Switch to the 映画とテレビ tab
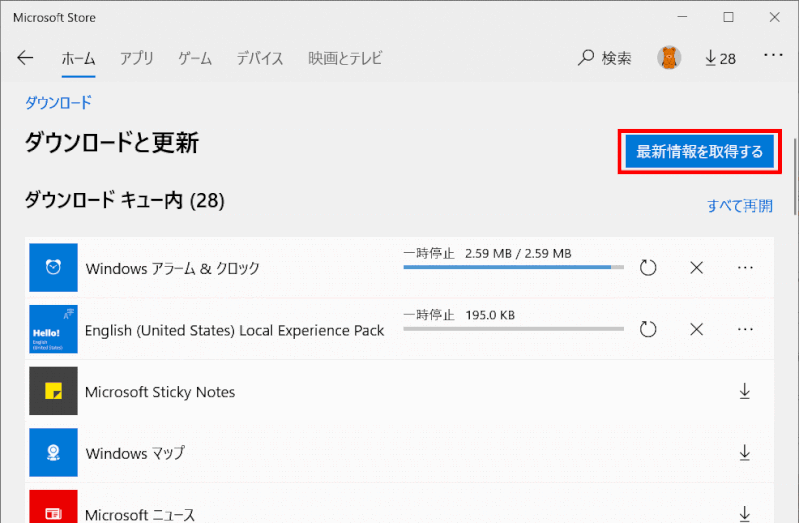This screenshot has height=523, width=799. [345, 59]
